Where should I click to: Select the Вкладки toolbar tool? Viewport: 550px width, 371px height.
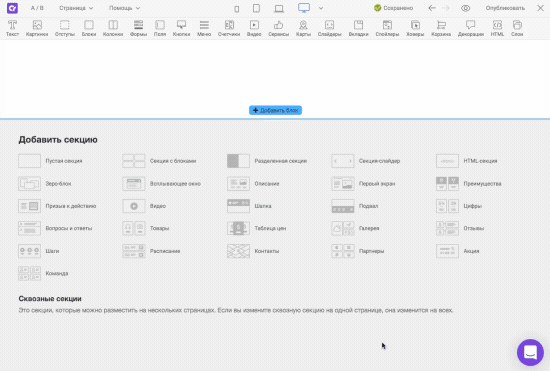[358, 28]
